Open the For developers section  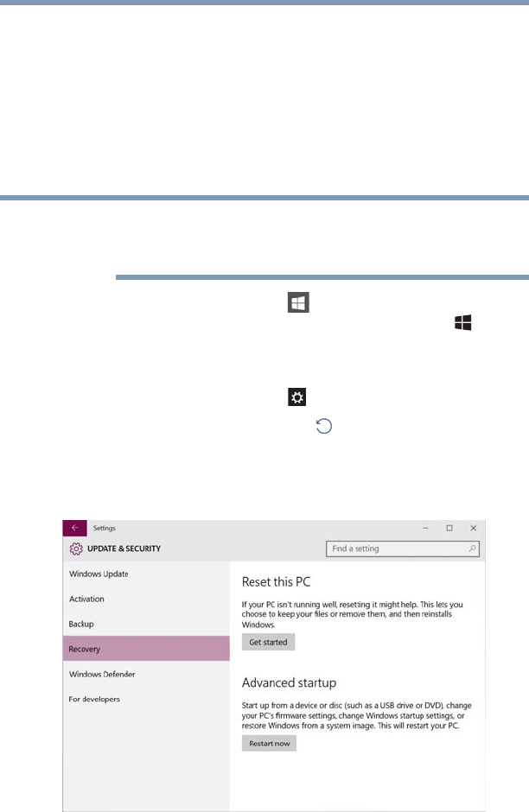pos(146,699)
